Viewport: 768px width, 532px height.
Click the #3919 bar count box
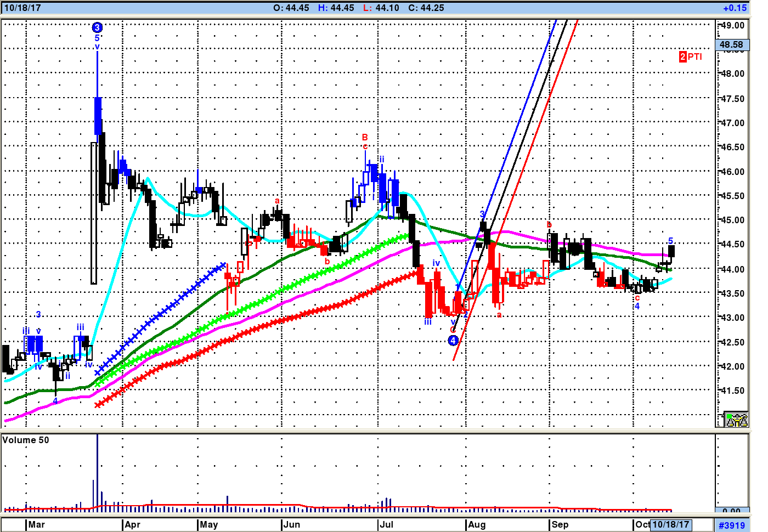point(732,525)
